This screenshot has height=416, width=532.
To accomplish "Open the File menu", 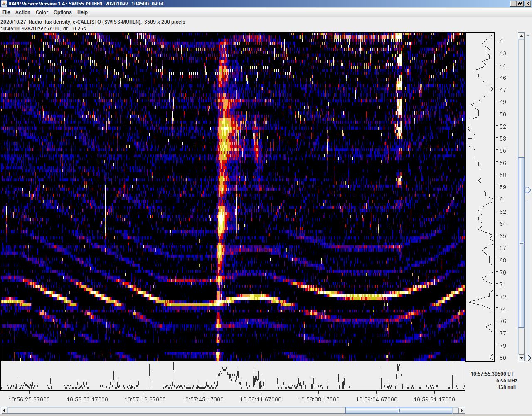I will coord(6,12).
